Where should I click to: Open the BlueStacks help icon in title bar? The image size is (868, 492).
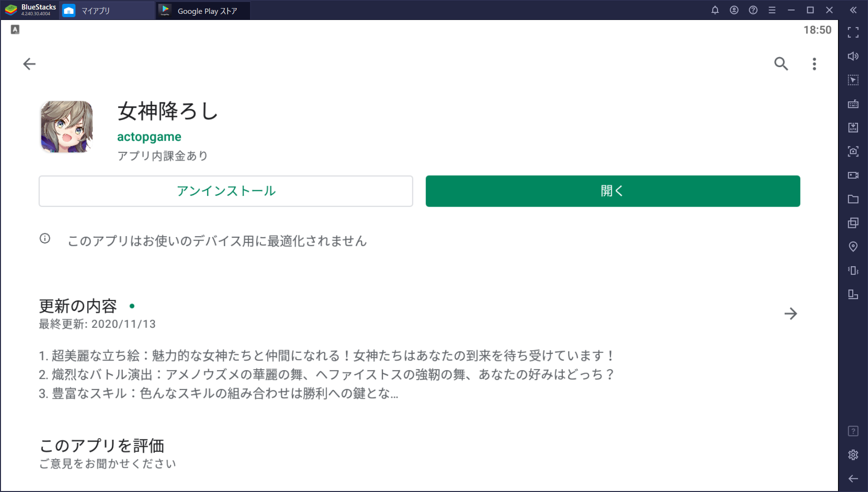pos(753,10)
